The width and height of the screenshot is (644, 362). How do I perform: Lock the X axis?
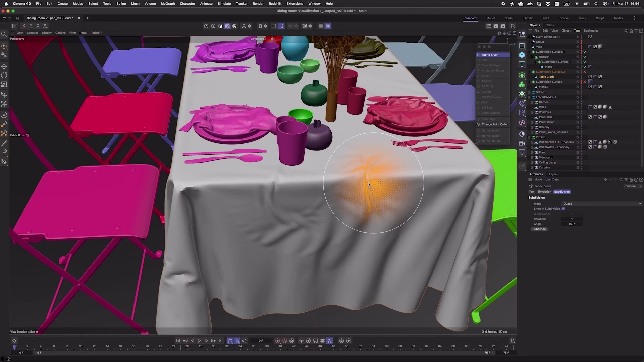(x=24, y=26)
